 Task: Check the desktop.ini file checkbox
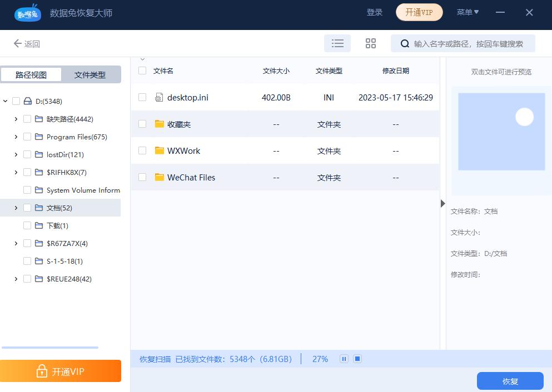[142, 97]
